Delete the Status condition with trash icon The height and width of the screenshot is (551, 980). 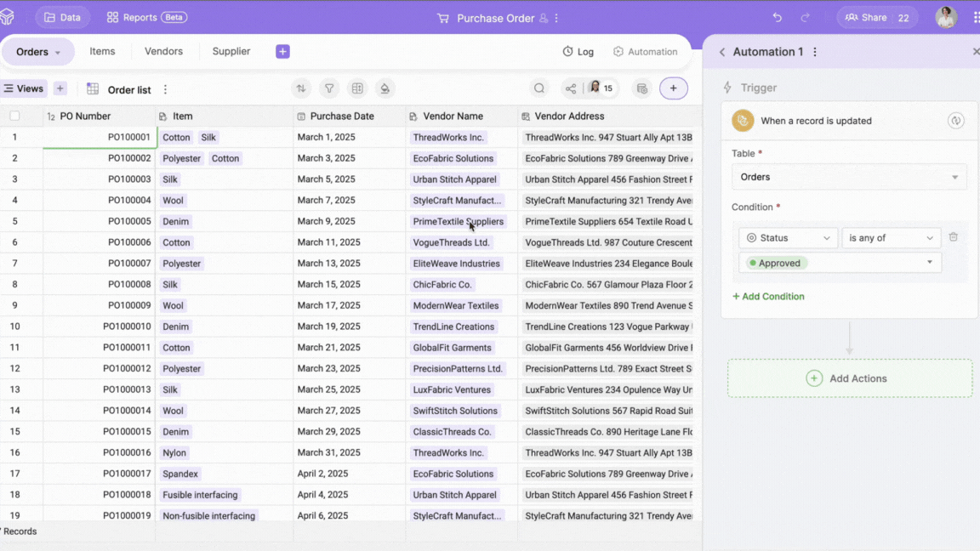(x=954, y=237)
